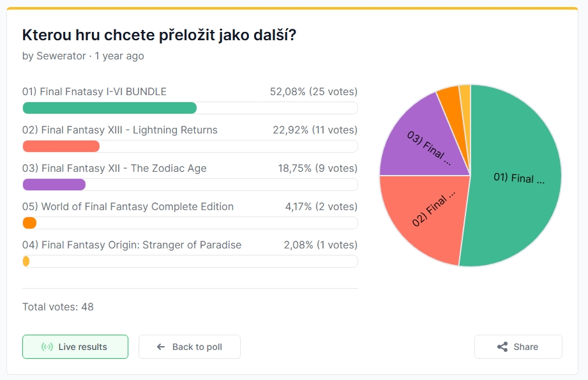Click the purple Zodiac Age progress bar
The image size is (588, 380).
tap(54, 185)
